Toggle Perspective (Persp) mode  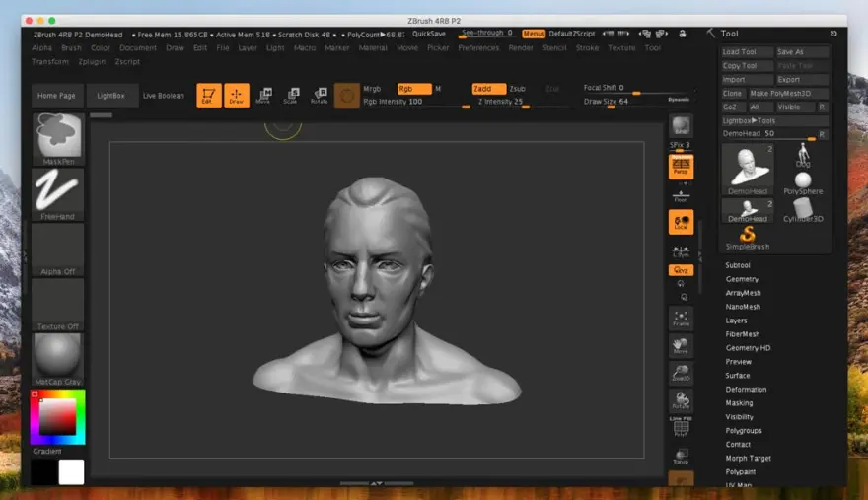point(681,166)
